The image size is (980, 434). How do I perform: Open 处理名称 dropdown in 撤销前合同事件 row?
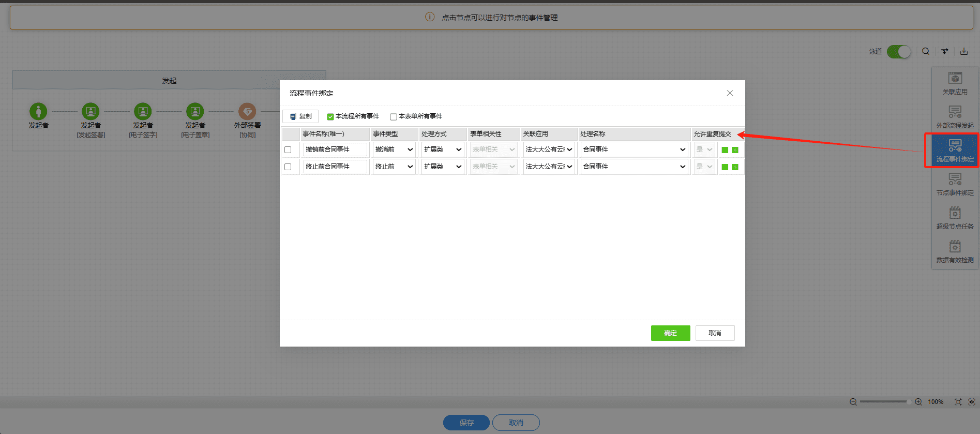(635, 149)
